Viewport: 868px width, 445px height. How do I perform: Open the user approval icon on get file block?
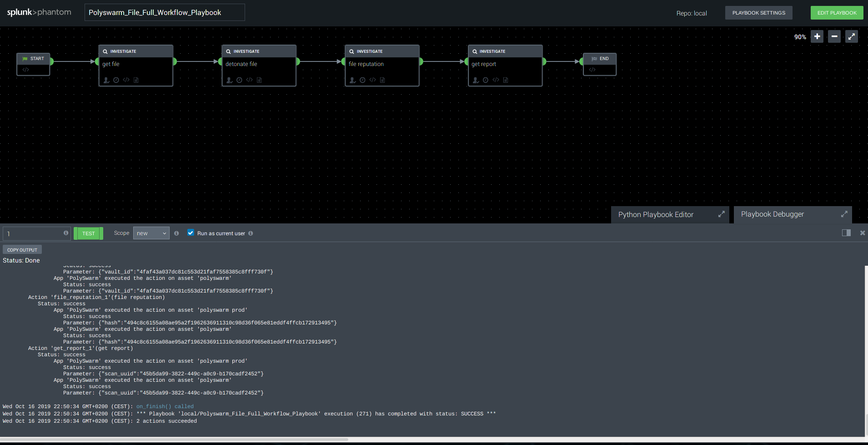(106, 80)
